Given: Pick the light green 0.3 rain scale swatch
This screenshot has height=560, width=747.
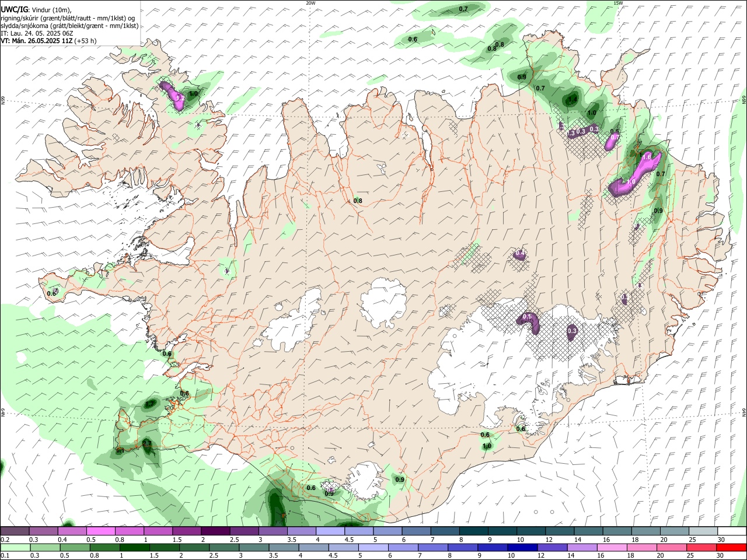Looking at the screenshot, I should pyautogui.click(x=45, y=548).
